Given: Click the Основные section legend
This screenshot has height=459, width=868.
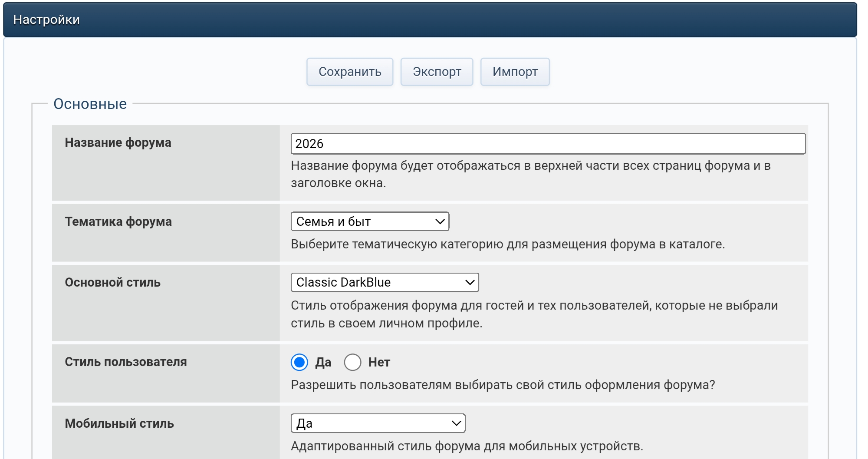Looking at the screenshot, I should [90, 104].
